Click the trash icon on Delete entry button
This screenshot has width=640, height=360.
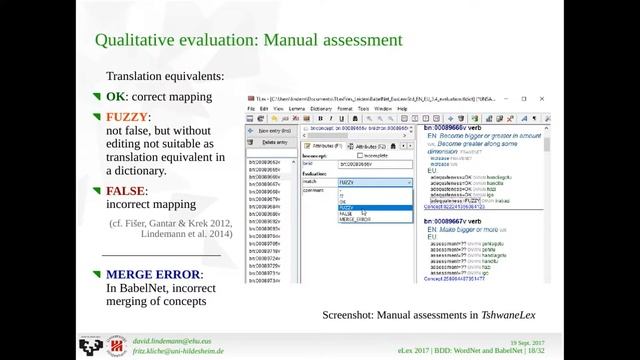pyautogui.click(x=251, y=142)
